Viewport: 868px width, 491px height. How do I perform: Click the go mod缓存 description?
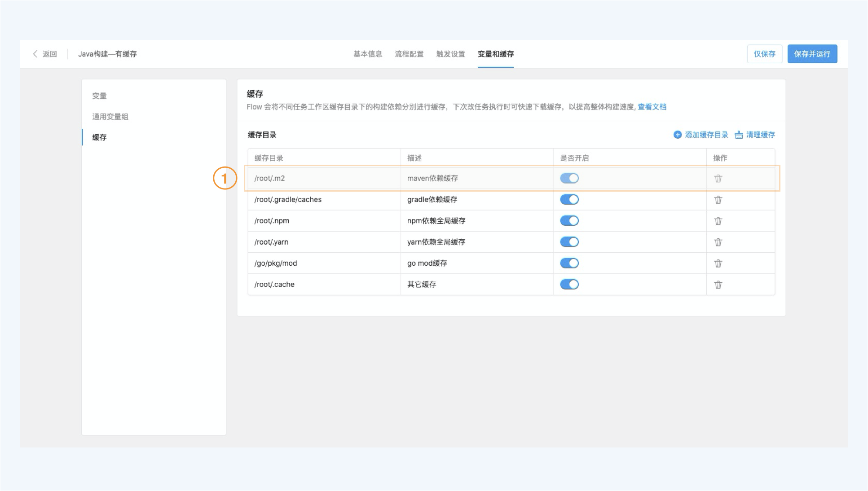point(427,263)
